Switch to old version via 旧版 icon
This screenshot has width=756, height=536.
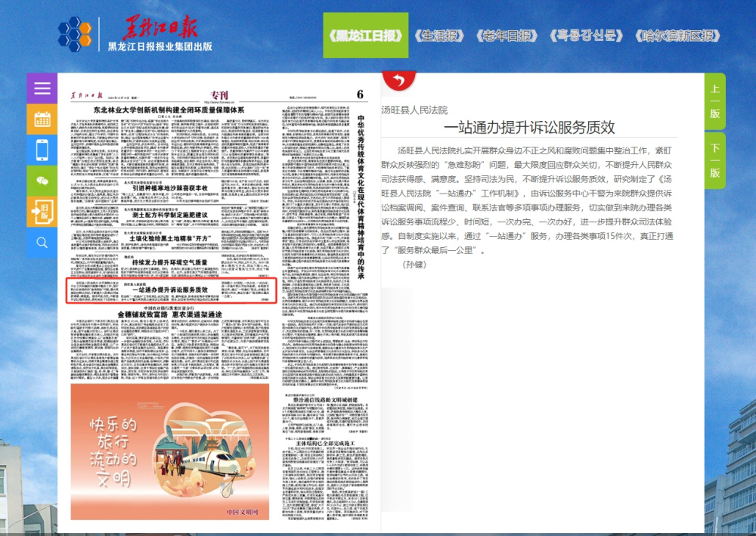(42, 212)
